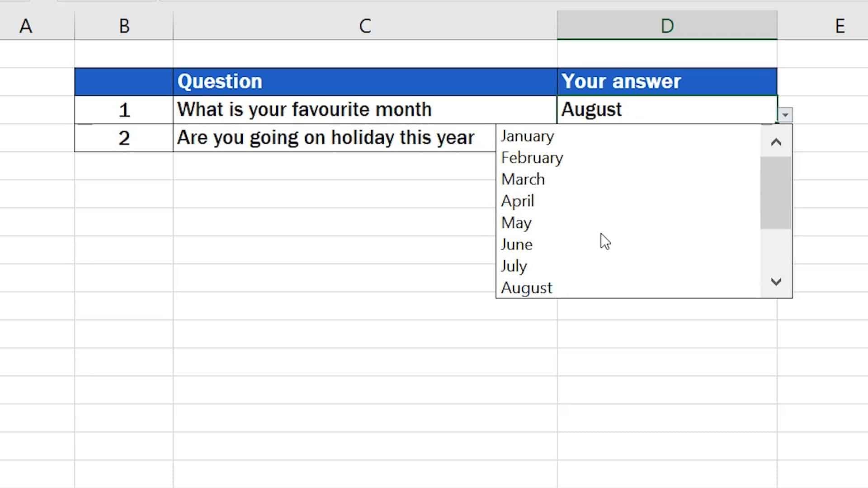
Task: Select the Question header cell
Action: [x=364, y=81]
